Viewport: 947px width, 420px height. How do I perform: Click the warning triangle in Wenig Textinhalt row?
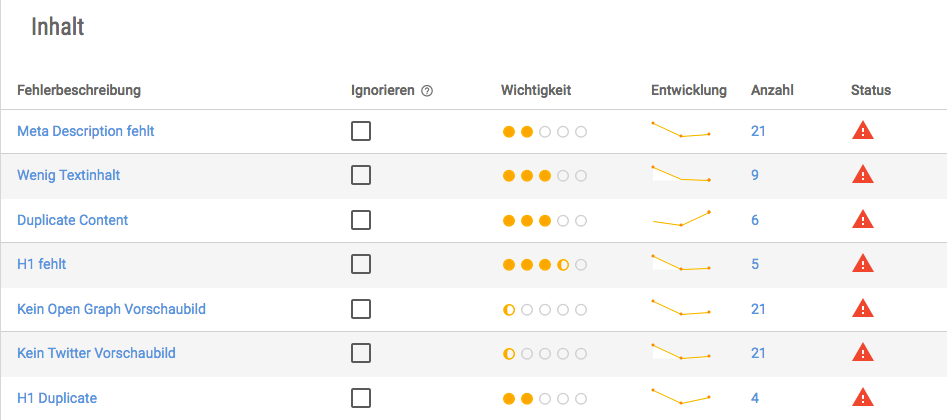(863, 175)
